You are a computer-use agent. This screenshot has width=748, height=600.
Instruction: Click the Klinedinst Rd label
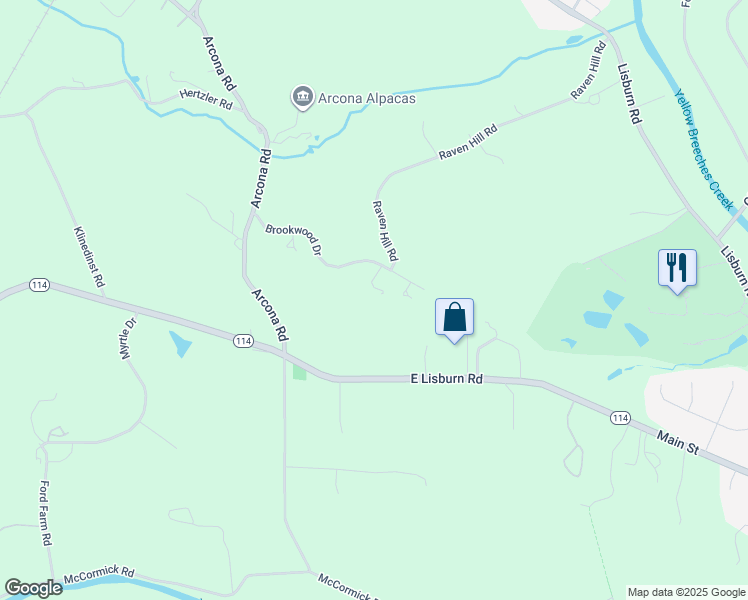click(89, 257)
